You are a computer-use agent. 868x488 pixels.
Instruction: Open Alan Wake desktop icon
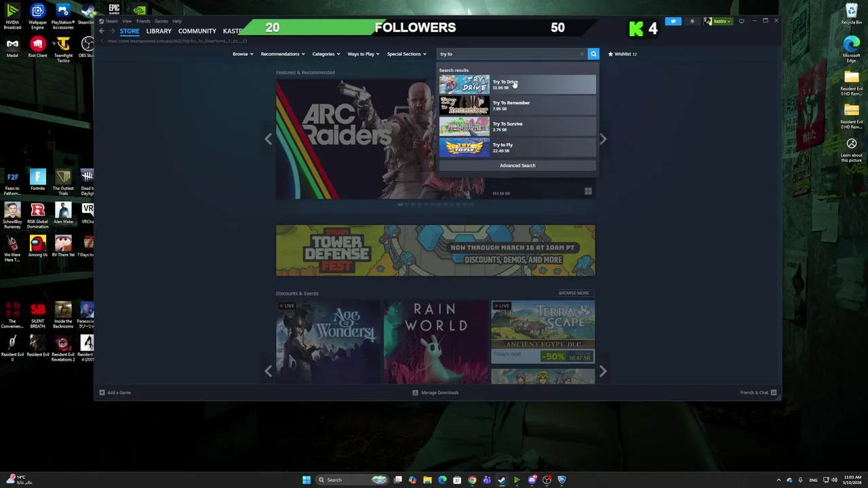[63, 213]
